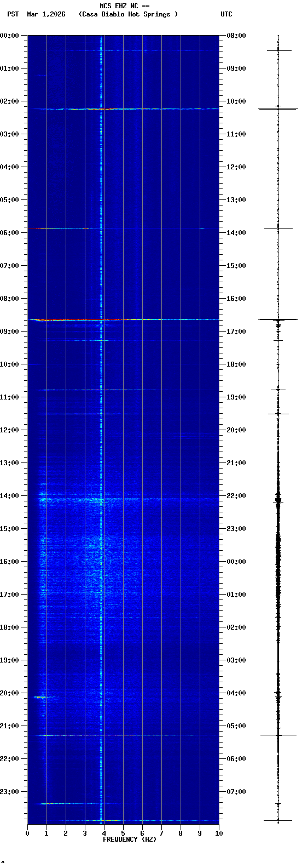Click the 04:00 label on UTC axis

point(236,693)
